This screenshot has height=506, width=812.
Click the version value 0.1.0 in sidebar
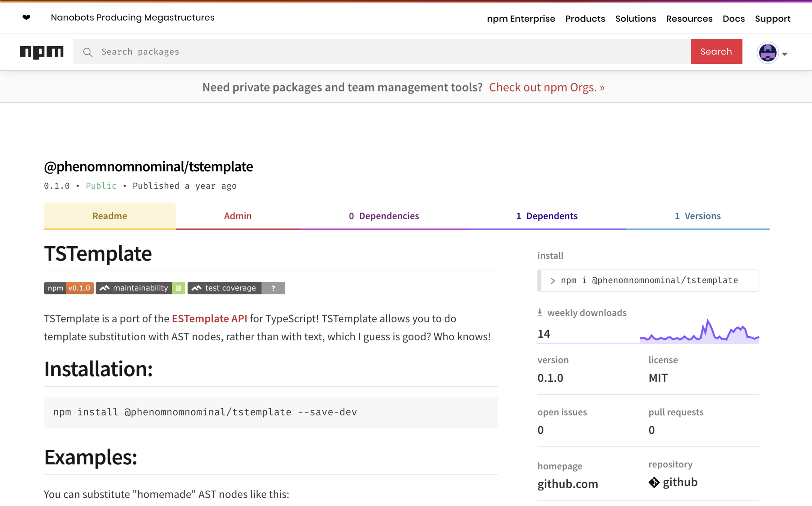tap(550, 378)
